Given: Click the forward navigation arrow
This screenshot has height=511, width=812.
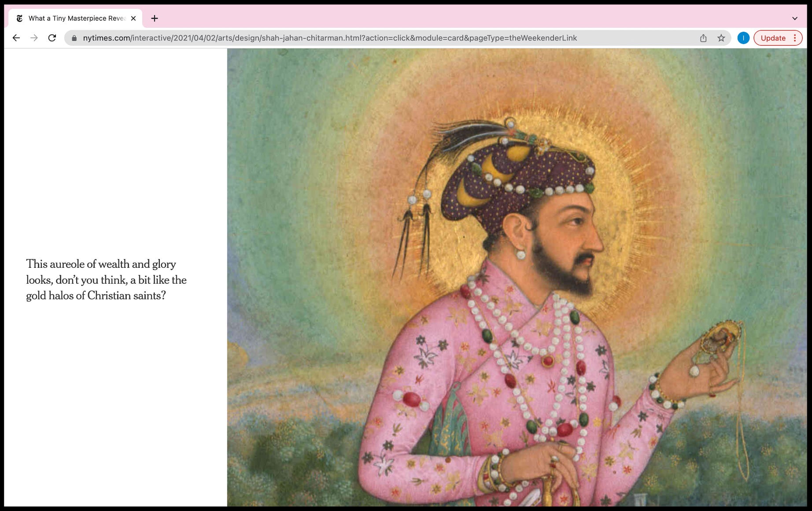Looking at the screenshot, I should pyautogui.click(x=34, y=38).
